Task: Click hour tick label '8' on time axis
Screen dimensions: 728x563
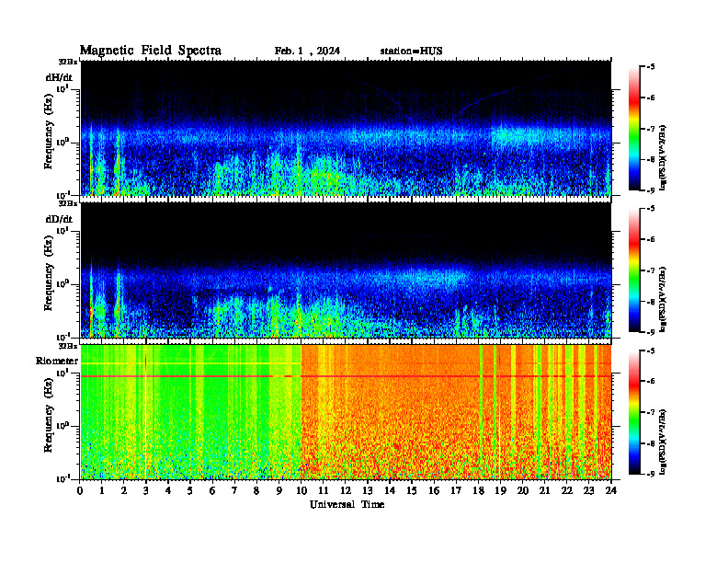Action: [256, 490]
